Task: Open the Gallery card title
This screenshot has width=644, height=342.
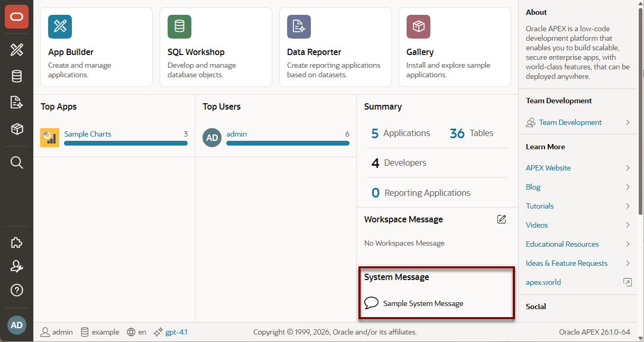Action: (x=420, y=52)
